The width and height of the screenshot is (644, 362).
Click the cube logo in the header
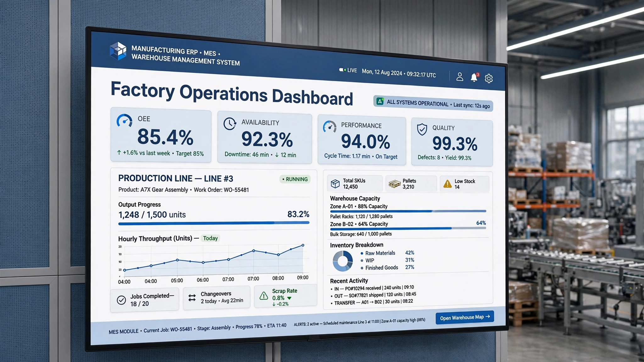pos(118,51)
